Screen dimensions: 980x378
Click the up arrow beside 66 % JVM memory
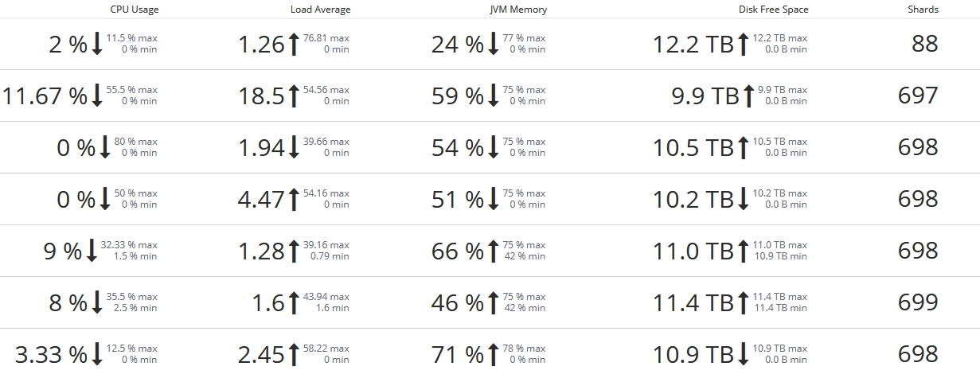pyautogui.click(x=494, y=251)
